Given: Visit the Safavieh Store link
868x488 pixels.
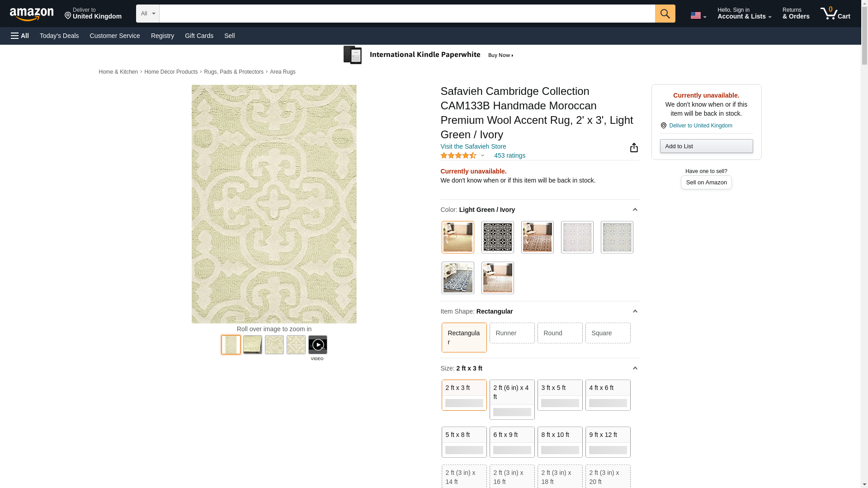Looking at the screenshot, I should click(x=473, y=146).
